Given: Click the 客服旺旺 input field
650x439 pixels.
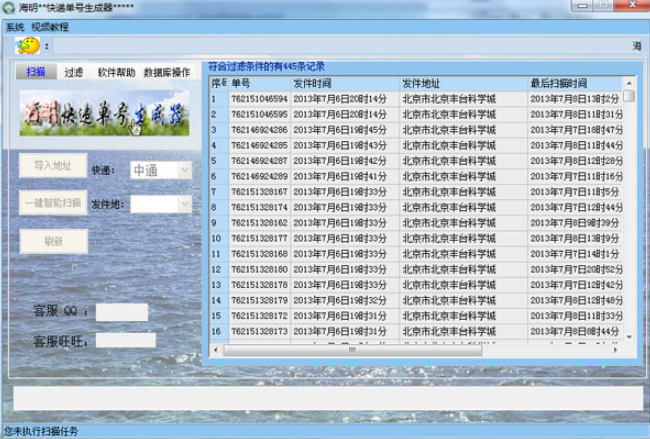Looking at the screenshot, I should (x=125, y=341).
